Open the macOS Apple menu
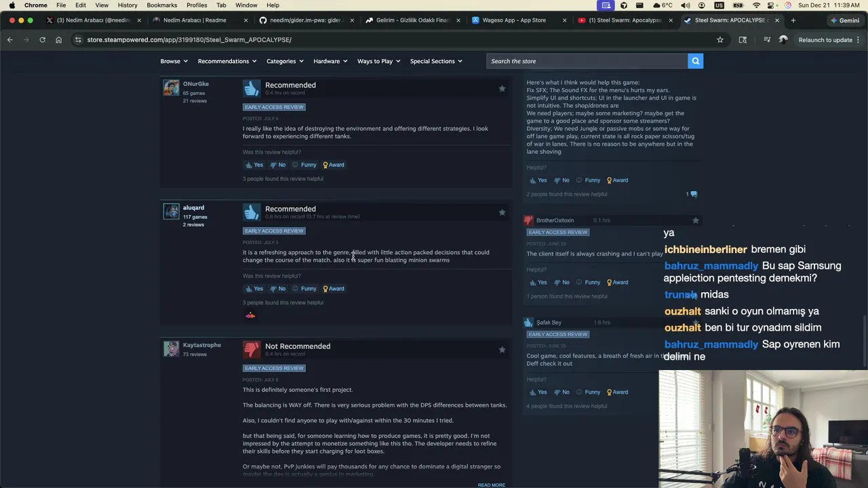The height and width of the screenshot is (488, 868). (12, 5)
